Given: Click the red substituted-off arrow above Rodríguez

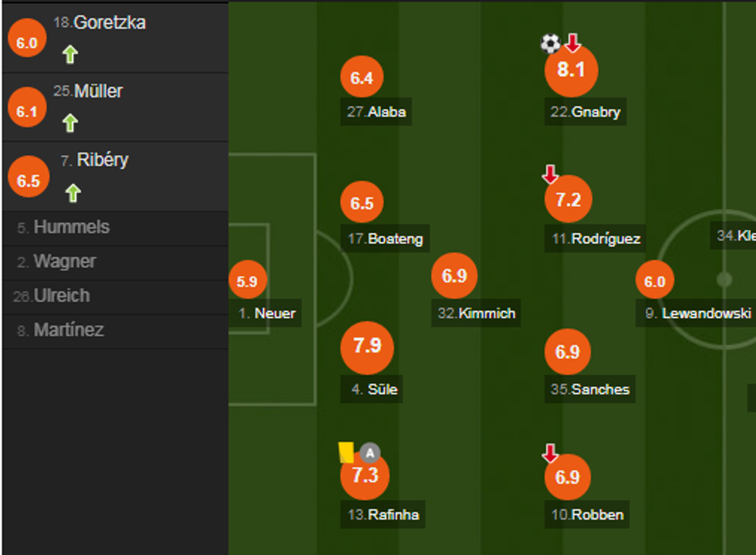Looking at the screenshot, I should coord(550,174).
